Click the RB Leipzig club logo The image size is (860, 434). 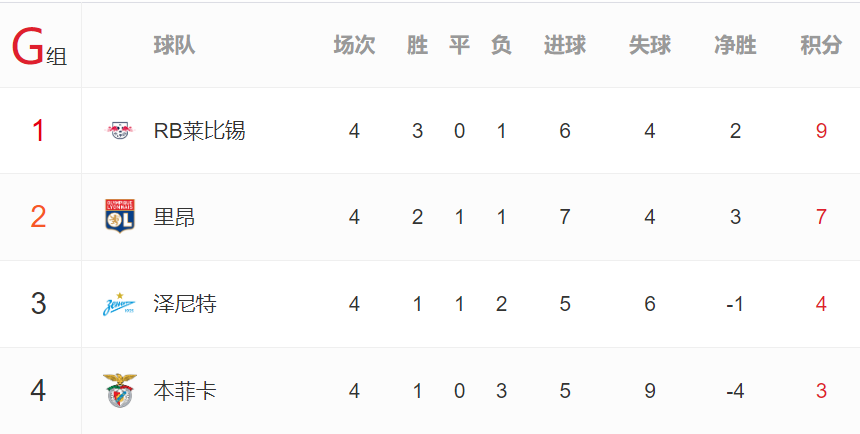pos(120,131)
